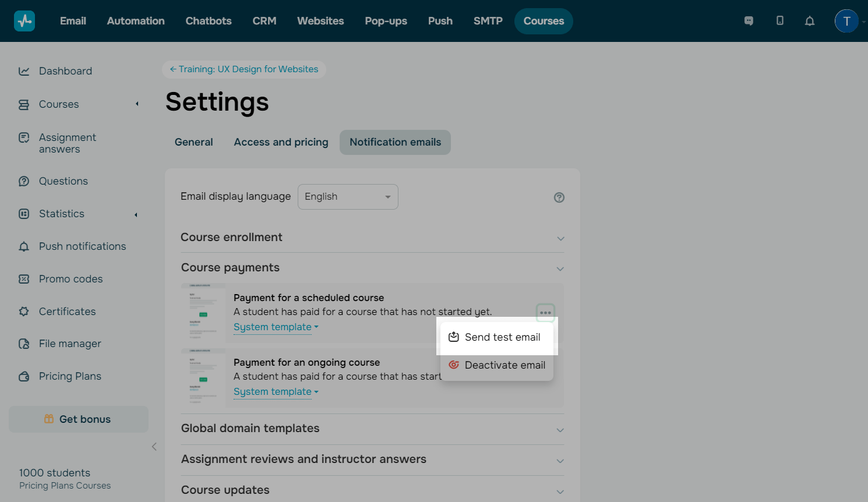
Task: Open Certificates in sidebar
Action: [67, 312]
